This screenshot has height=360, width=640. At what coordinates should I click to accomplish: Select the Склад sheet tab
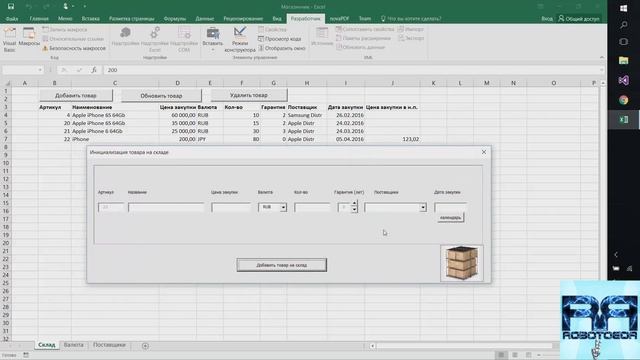47,345
